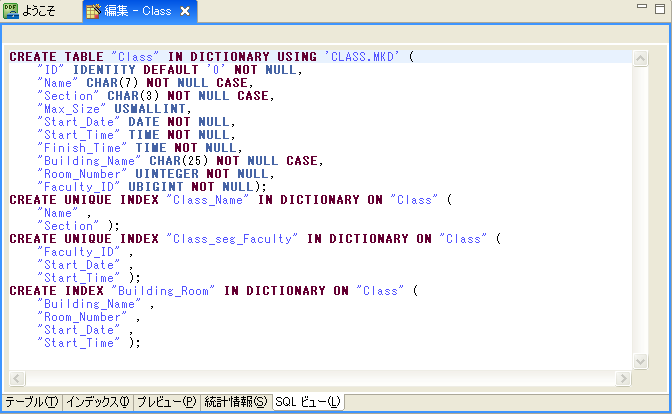This screenshot has height=414, width=672.
Task: Click the vertical scrollbar up arrow
Action: 640,58
